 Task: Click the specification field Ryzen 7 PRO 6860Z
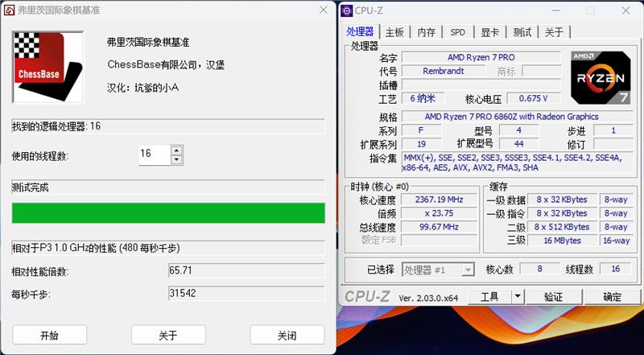pos(517,117)
